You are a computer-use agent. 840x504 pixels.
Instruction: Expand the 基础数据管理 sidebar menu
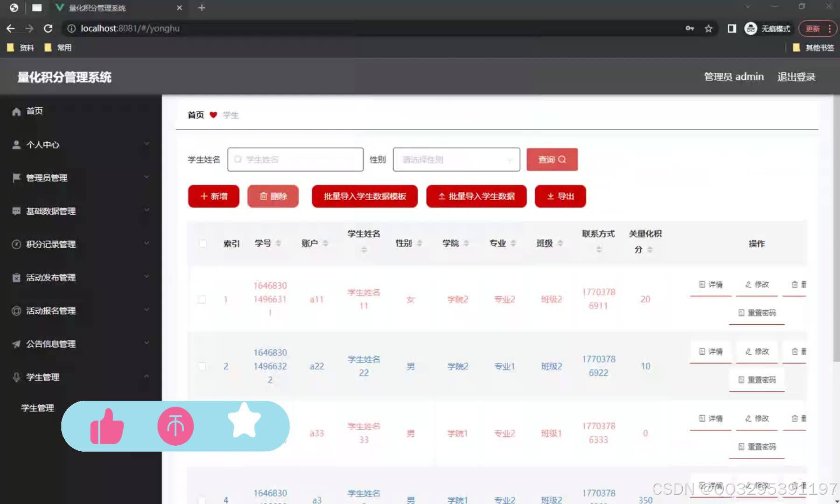147,210
